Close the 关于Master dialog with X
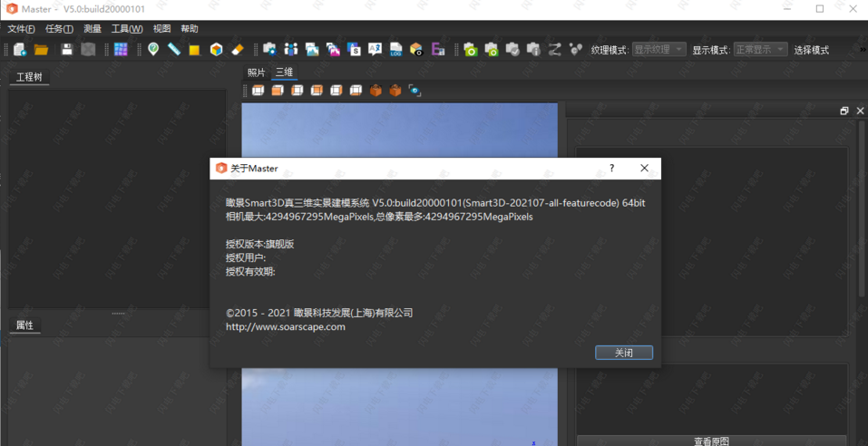 pyautogui.click(x=644, y=169)
